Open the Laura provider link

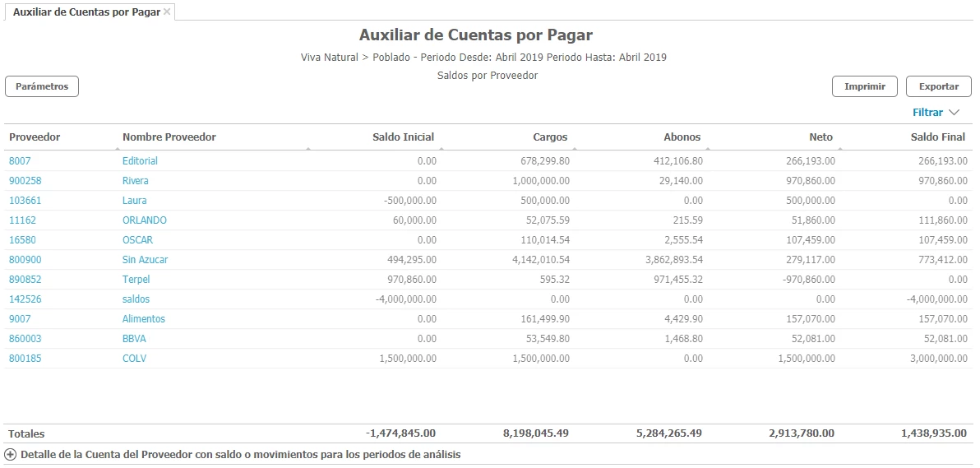(x=134, y=201)
